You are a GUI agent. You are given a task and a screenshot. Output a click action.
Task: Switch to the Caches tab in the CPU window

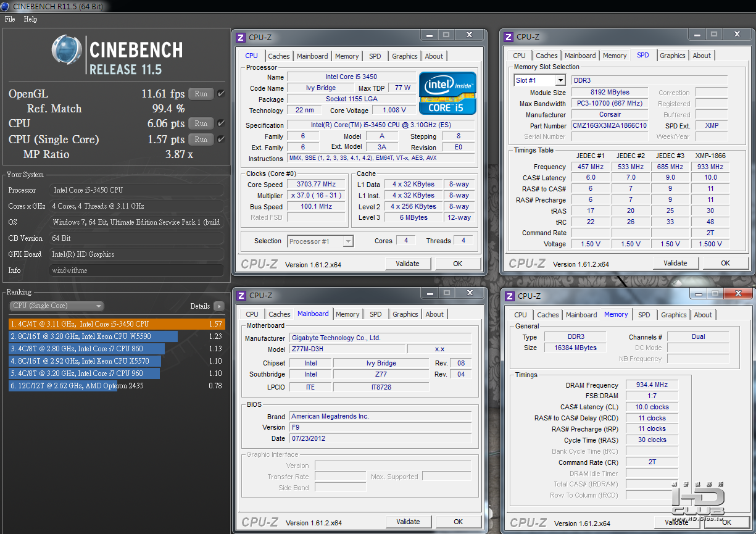(x=279, y=56)
